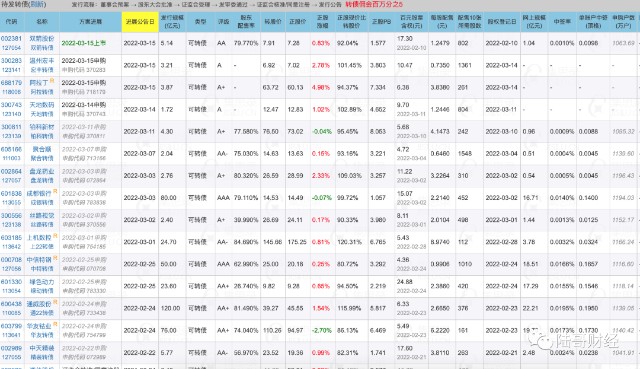The width and height of the screenshot is (640, 369).
Task: Select the 8.9740 per-share allotment cell
Action: tap(440, 242)
